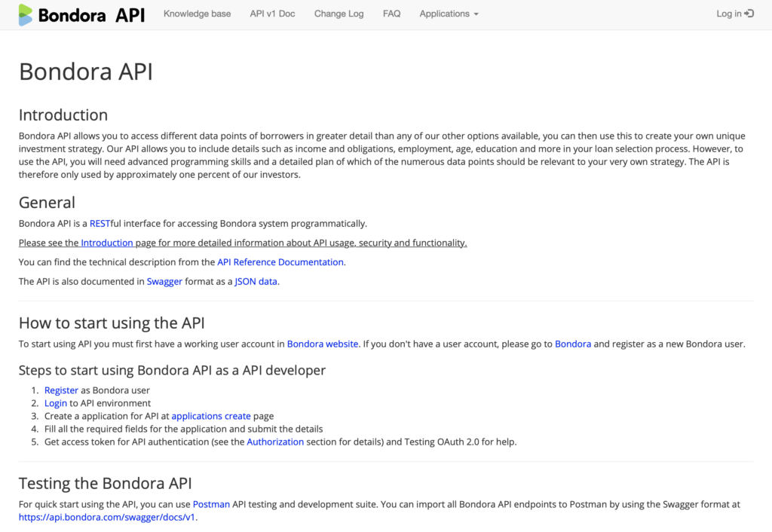The width and height of the screenshot is (772, 532).
Task: Click the 'General' section heading
Action: point(47,203)
